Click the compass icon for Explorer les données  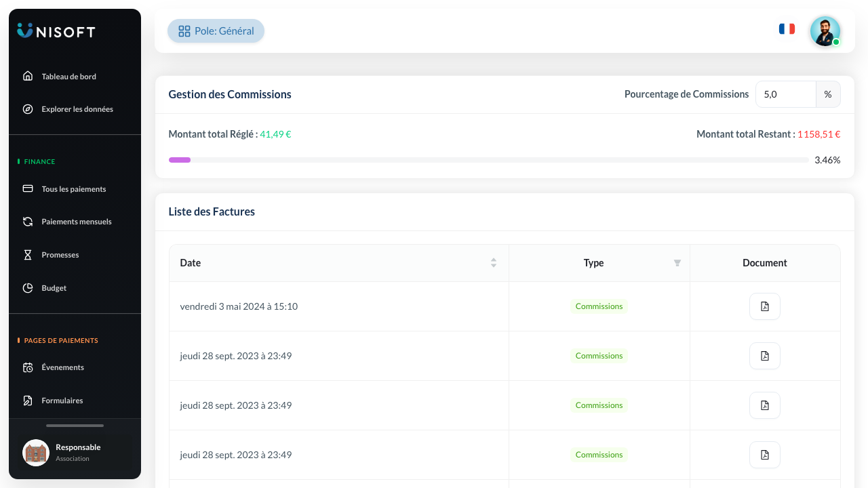point(28,109)
